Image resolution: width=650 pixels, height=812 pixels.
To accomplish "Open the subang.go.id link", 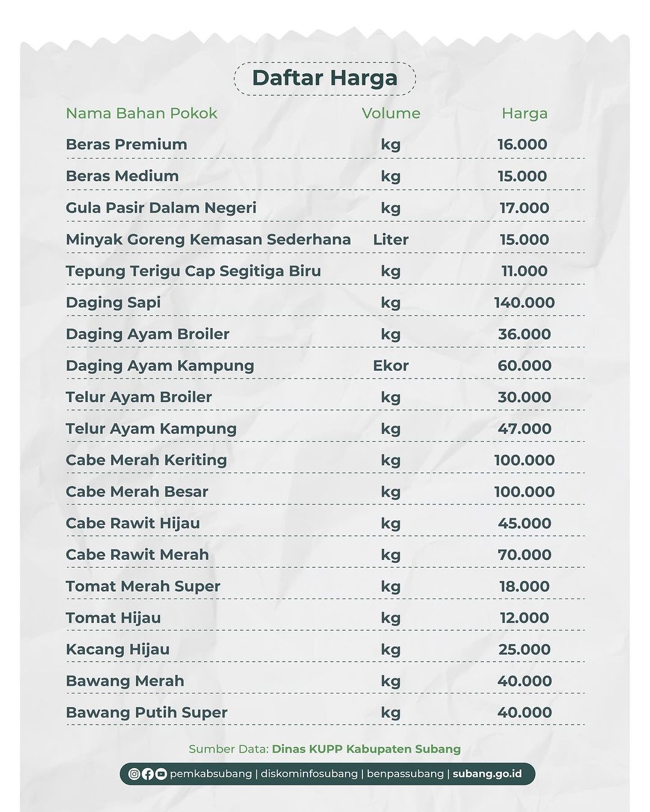I will click(487, 773).
